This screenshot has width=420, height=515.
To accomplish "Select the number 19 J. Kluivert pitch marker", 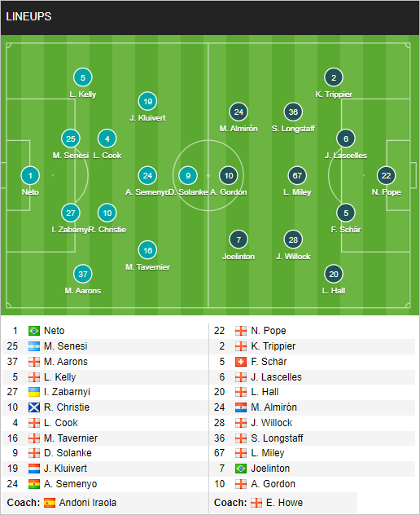I will coord(147,101).
